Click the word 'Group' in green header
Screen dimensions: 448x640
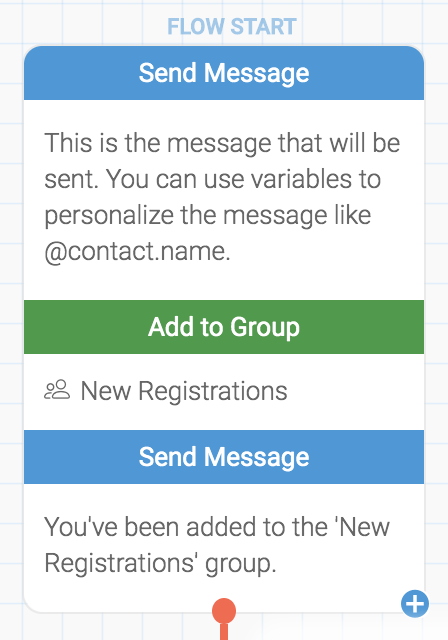(x=265, y=328)
